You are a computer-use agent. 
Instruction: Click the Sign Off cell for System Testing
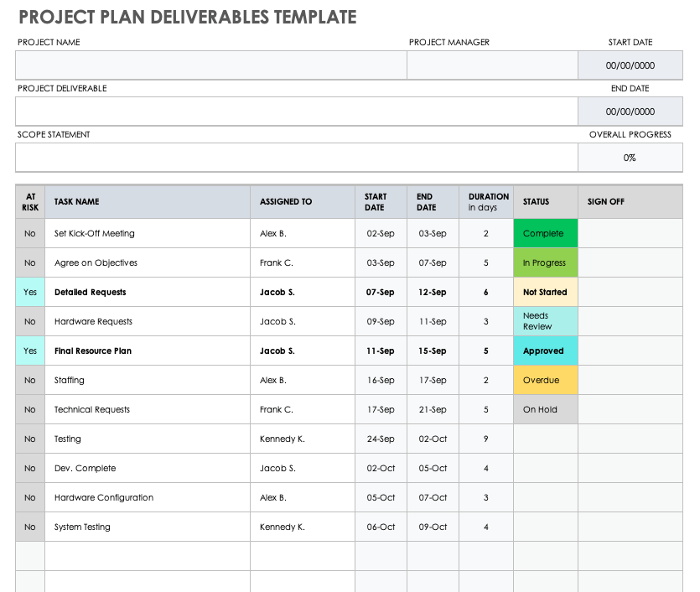coord(630,527)
